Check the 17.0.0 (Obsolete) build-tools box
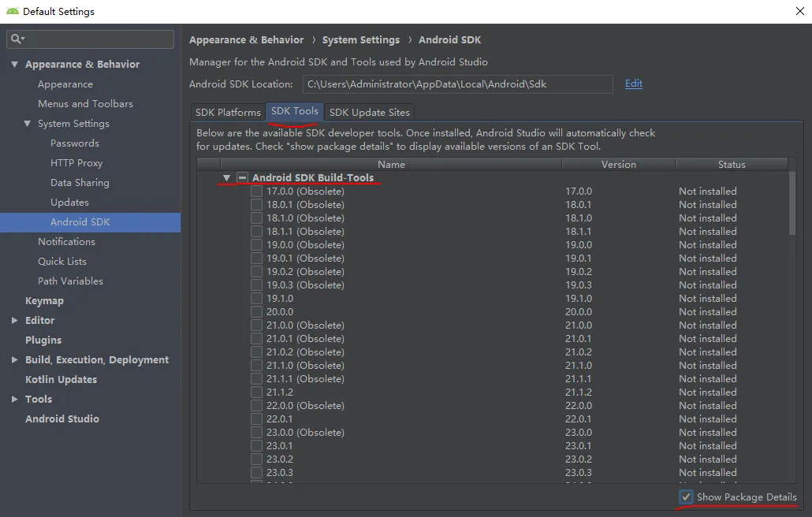 click(256, 191)
